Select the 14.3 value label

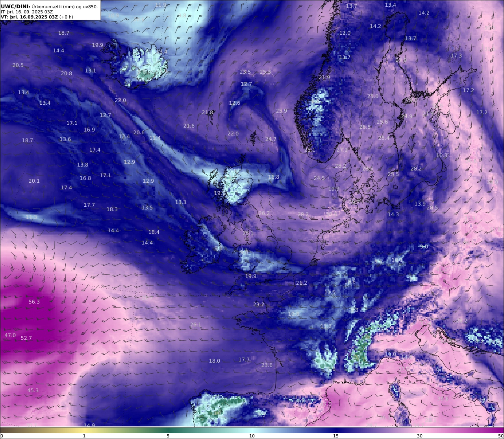(393, 215)
